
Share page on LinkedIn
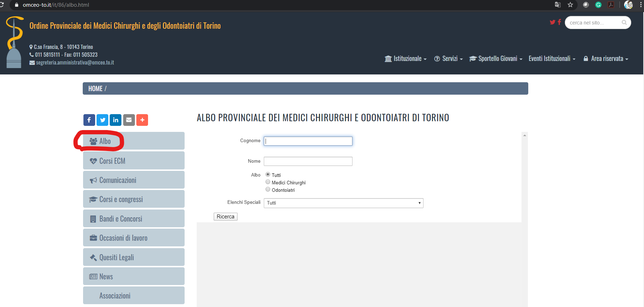pyautogui.click(x=116, y=120)
